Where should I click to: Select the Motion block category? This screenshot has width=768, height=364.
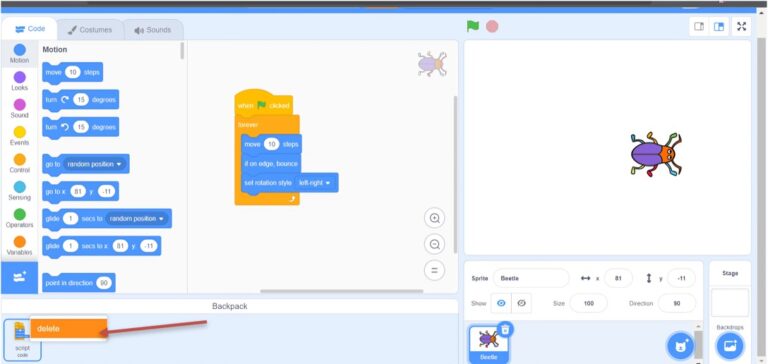[x=20, y=54]
